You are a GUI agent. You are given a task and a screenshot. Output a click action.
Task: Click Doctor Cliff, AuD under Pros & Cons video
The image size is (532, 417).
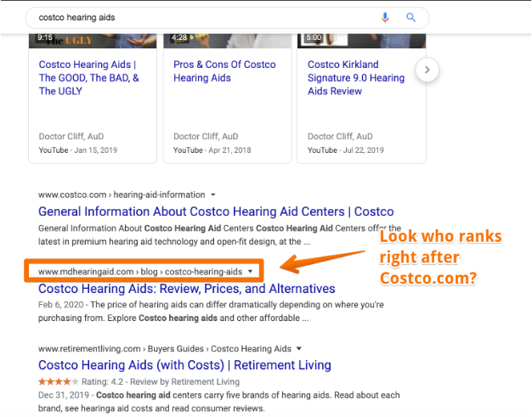(x=206, y=136)
